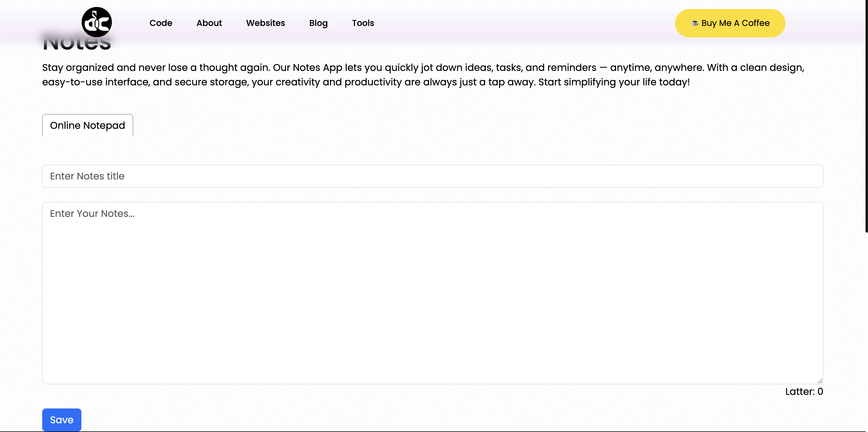The image size is (868, 432).
Task: Click the notes textarea resize handle
Action: [819, 381]
